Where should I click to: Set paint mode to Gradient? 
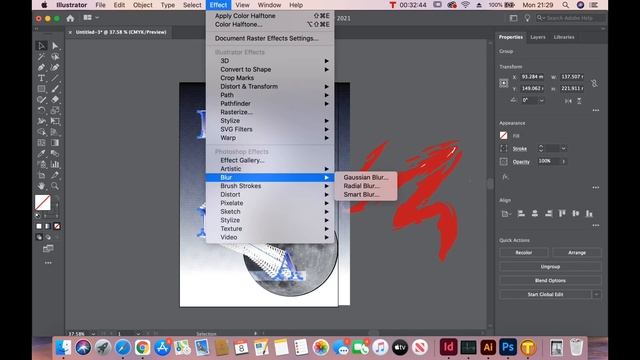(x=48, y=226)
